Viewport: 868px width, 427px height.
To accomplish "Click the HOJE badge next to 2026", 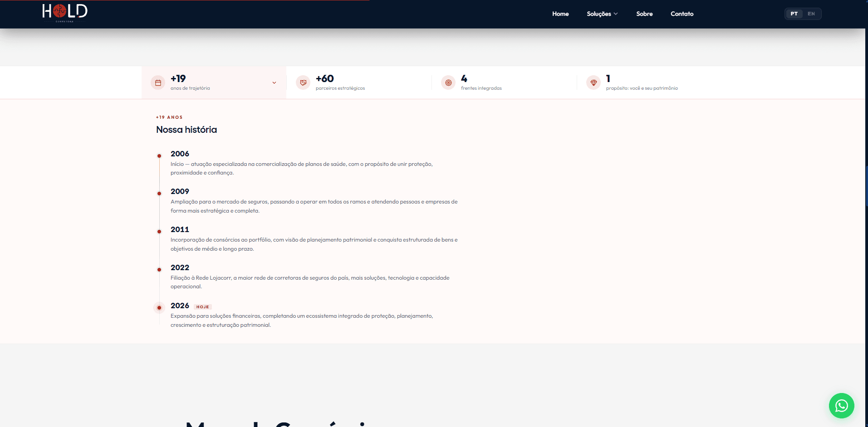I will click(x=203, y=307).
